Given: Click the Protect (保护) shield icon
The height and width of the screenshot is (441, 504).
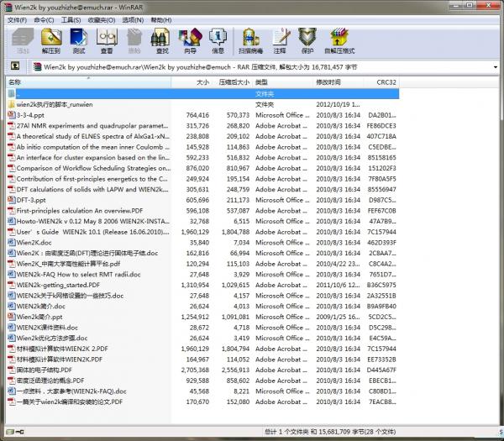Looking at the screenshot, I should (x=307, y=40).
